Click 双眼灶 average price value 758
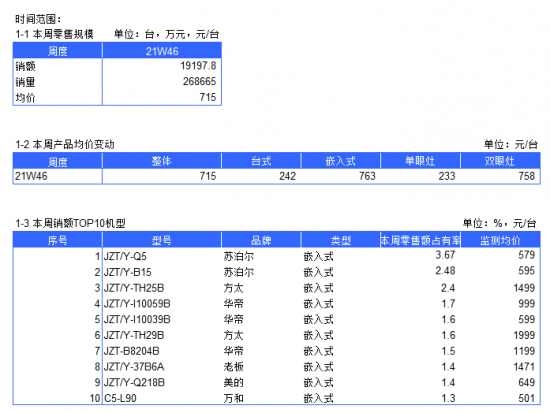Screen dimensions: 550x413 tap(526, 176)
